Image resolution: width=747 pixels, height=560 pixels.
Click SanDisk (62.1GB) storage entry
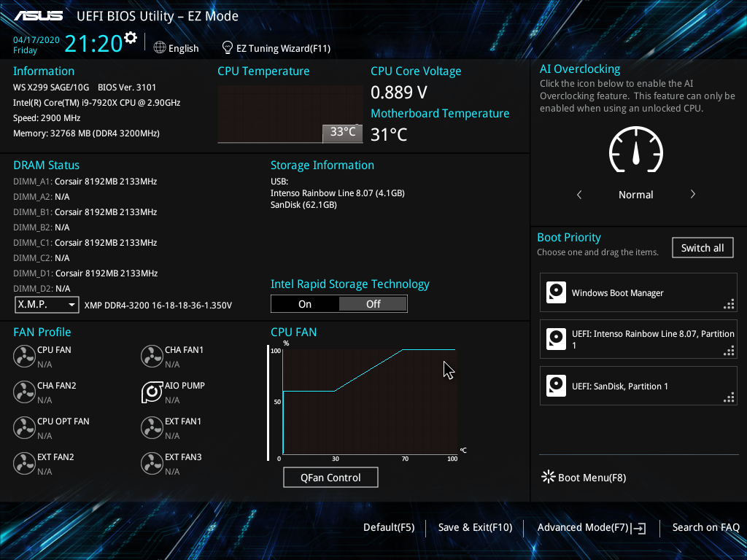click(x=303, y=205)
